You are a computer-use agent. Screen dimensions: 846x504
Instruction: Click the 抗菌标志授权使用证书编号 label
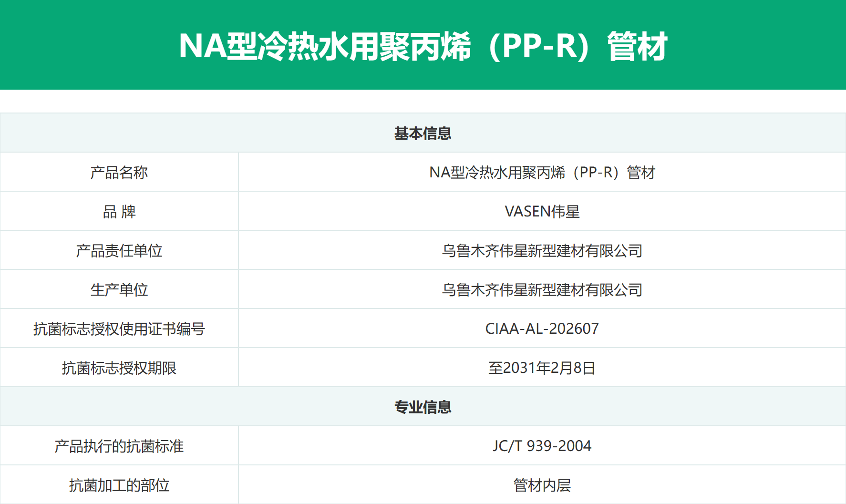(119, 329)
